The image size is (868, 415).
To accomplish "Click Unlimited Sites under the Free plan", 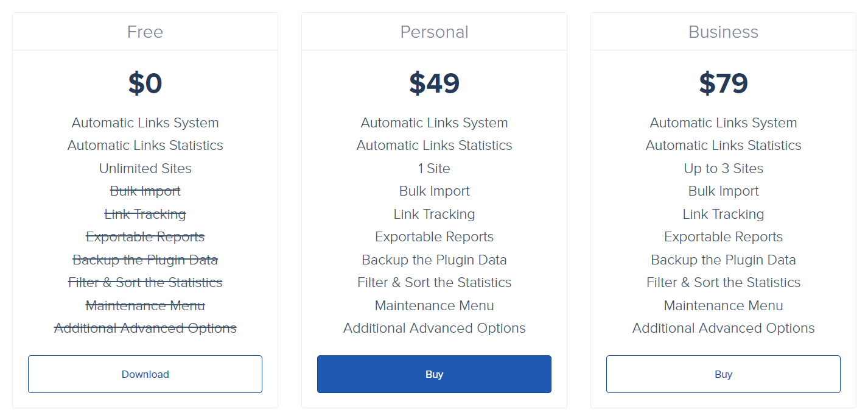I will point(145,168).
